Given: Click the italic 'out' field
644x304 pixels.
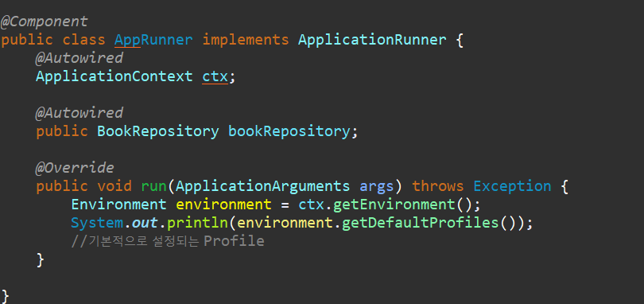Looking at the screenshot, I should tap(145, 223).
